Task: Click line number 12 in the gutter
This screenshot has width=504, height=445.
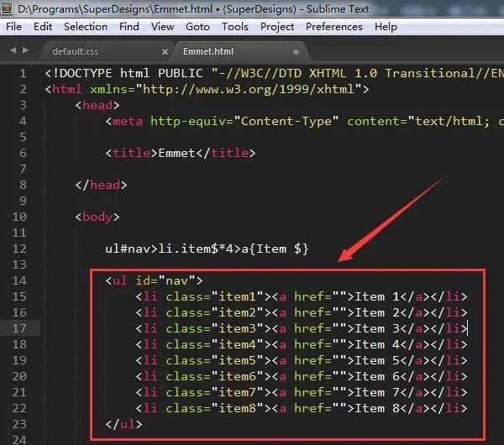Action: coord(19,249)
